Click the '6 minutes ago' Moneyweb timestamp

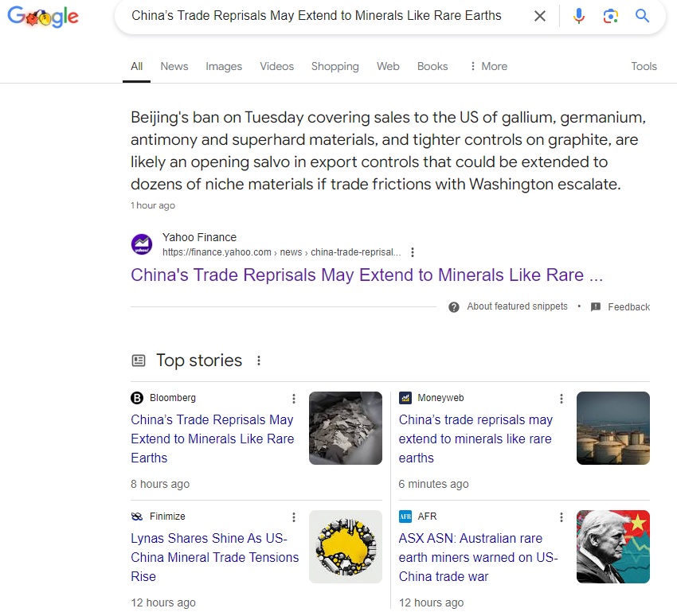tap(433, 484)
